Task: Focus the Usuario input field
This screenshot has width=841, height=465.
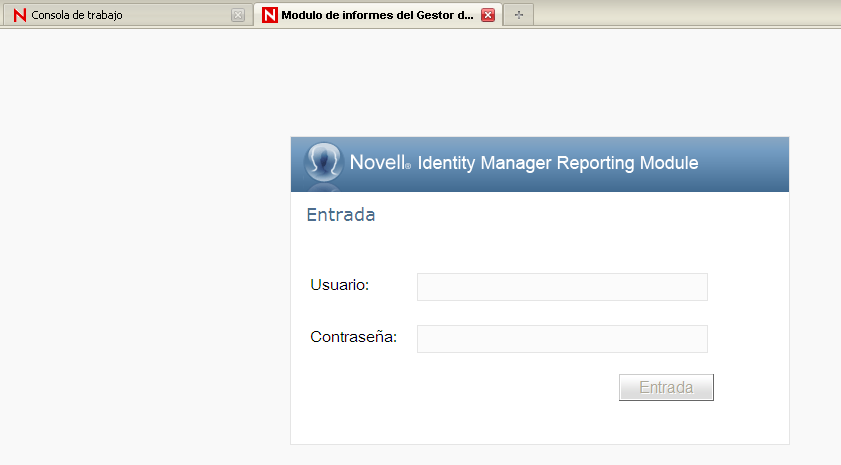Action: [562, 287]
